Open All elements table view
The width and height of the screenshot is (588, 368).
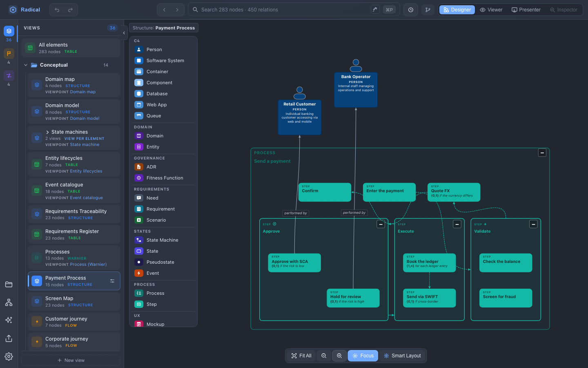tap(71, 48)
